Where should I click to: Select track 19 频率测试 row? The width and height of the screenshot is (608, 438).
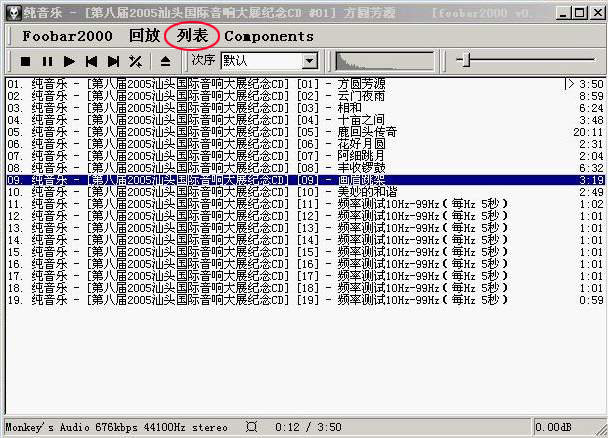[x=305, y=300]
